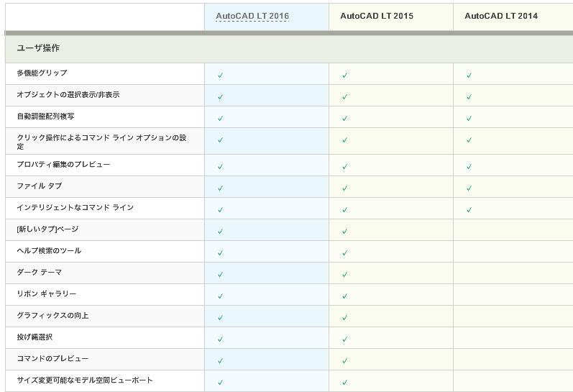Click ダーク テーマ checkmark under LT 2016
Screen dimensions: 573x392
[220, 275]
